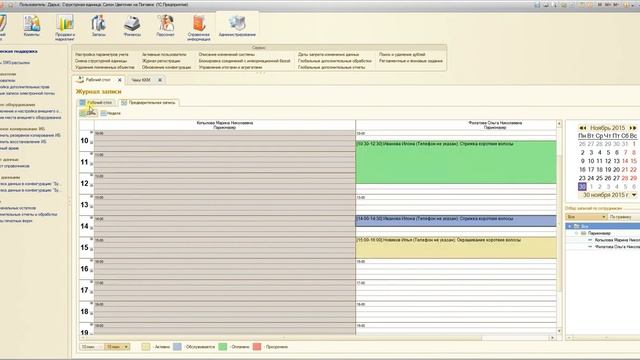Click the Обслуживается blue legend swatch
The image size is (640, 360).
pyautogui.click(x=177, y=347)
